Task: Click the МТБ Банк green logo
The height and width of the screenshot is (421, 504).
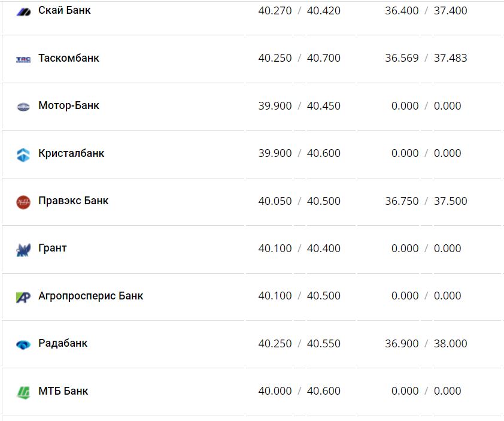Action: (x=23, y=392)
